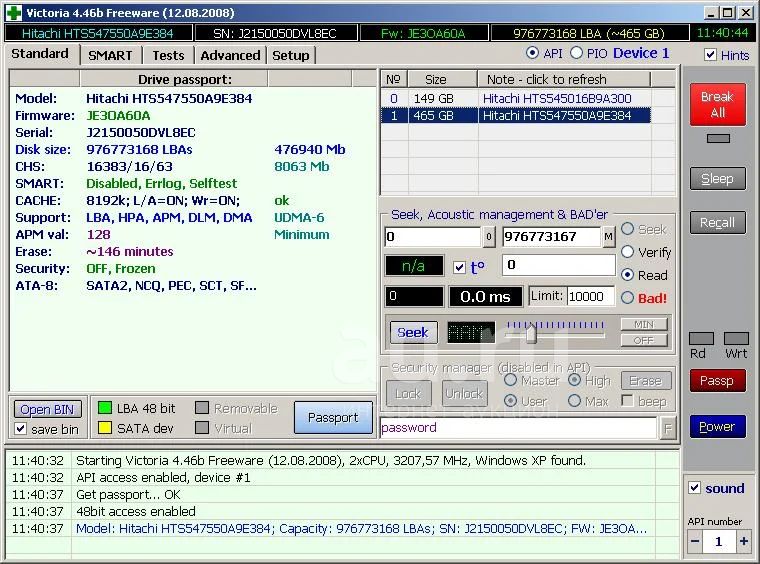Viewport: 760px width, 564px height.
Task: Open the Tests tab
Action: tap(168, 55)
